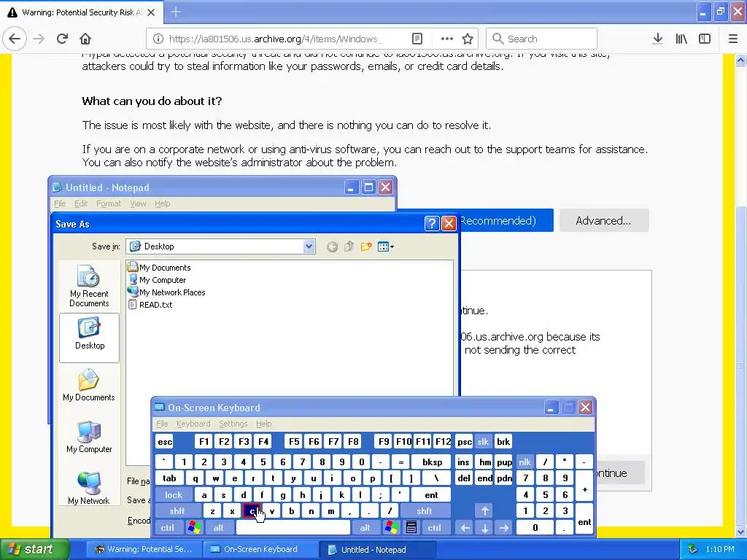Open Save As help question icon

coord(432,223)
